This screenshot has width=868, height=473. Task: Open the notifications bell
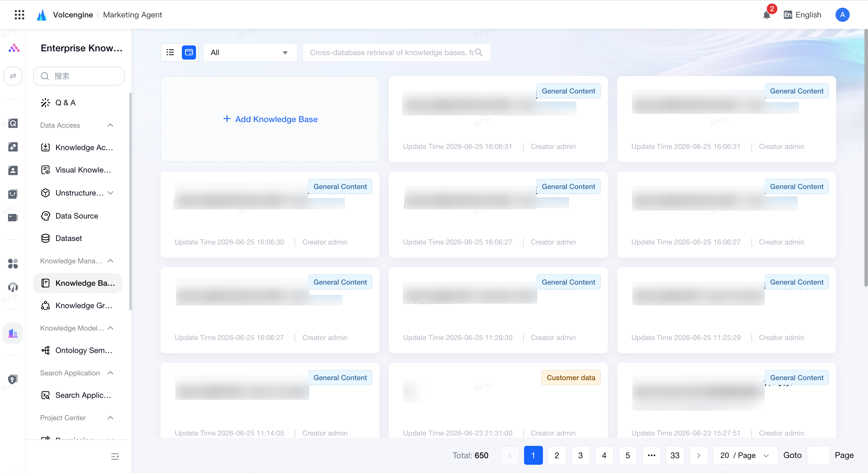coord(766,15)
